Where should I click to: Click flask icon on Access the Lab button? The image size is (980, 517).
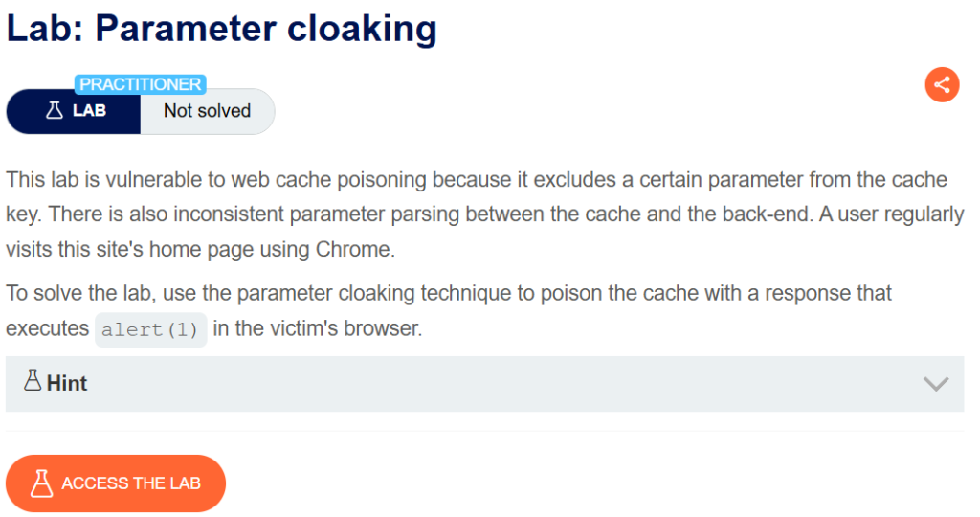point(41,483)
